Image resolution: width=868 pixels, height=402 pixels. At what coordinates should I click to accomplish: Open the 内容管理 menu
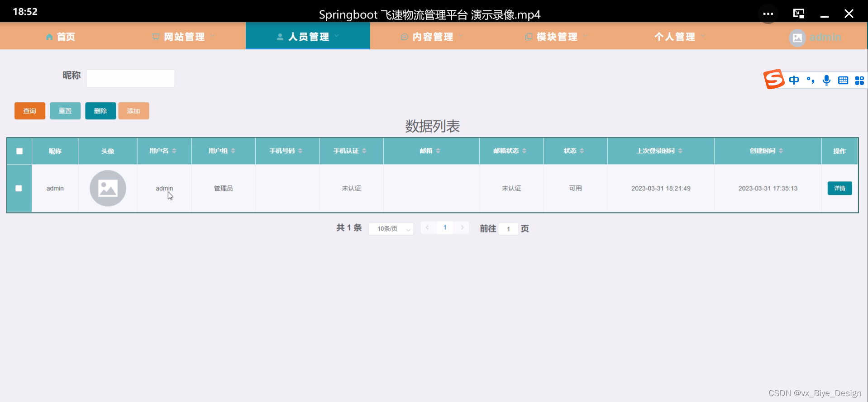(433, 37)
